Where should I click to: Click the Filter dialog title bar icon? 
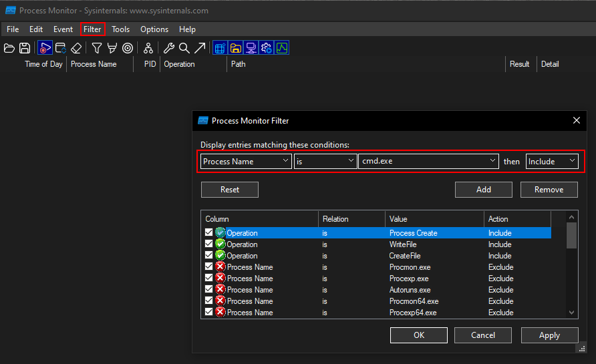[x=203, y=121]
